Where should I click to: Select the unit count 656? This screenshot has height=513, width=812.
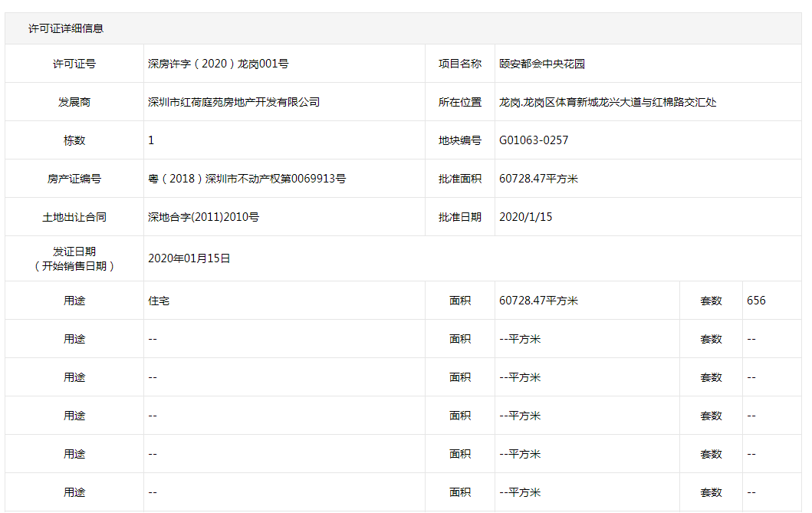tap(756, 301)
